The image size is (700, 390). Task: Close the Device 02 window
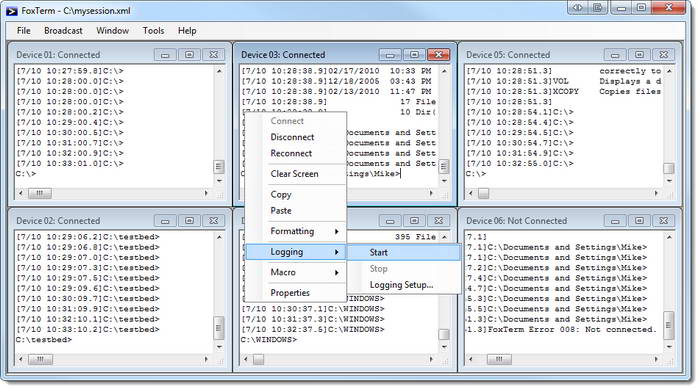tap(213, 221)
